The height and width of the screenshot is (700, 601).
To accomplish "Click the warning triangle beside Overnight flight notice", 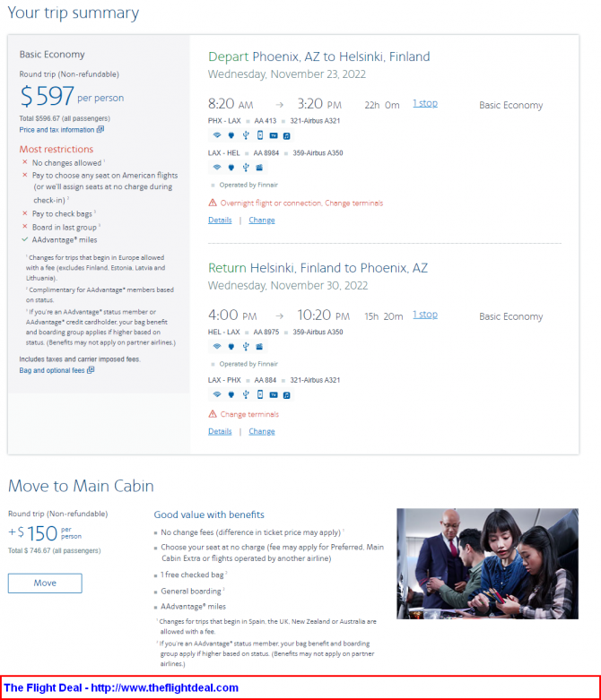I will coord(213,203).
